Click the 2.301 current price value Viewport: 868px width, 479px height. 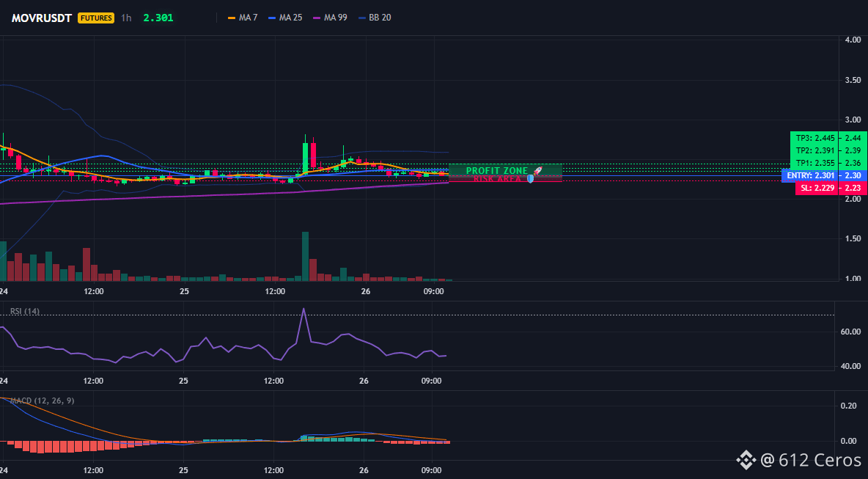click(x=158, y=18)
